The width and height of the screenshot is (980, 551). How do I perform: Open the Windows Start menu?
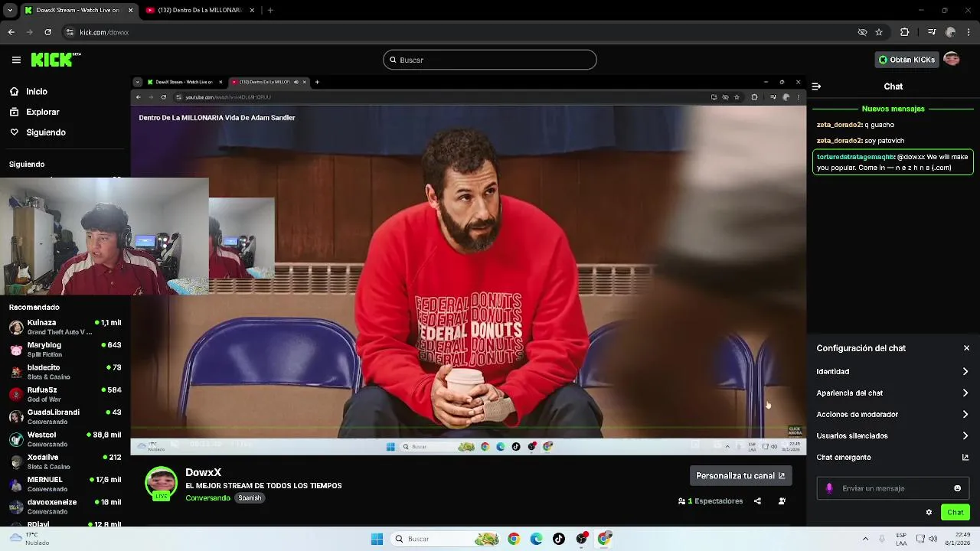click(x=377, y=539)
